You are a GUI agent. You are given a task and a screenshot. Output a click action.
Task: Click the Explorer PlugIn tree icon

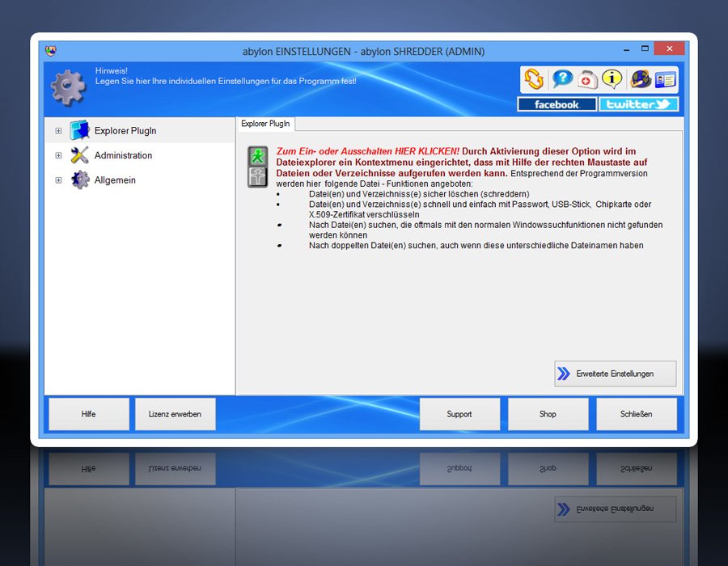[79, 130]
